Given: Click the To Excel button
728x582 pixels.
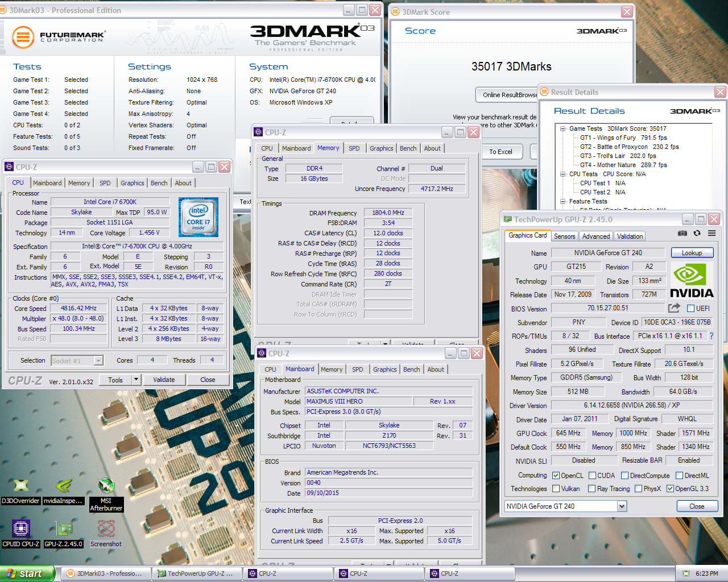Looking at the screenshot, I should pos(500,152).
